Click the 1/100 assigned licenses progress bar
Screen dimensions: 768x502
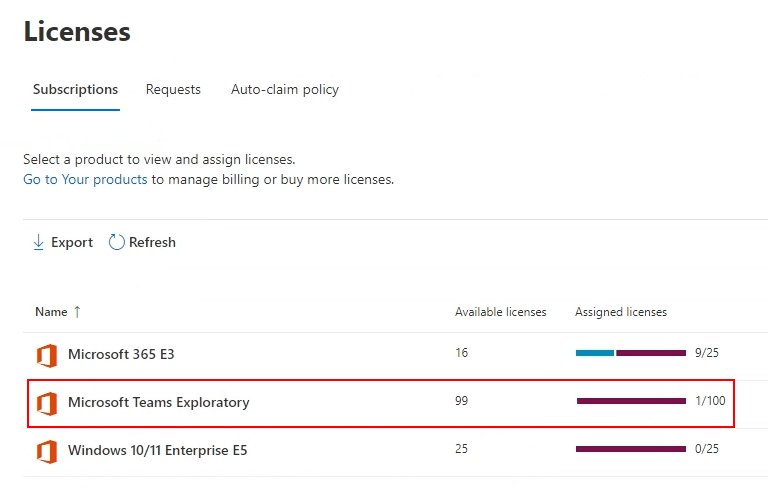(631, 401)
